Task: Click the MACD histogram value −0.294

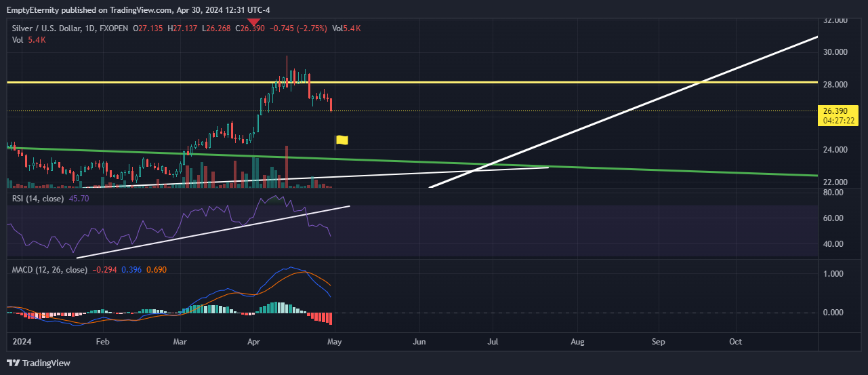Action: [x=104, y=270]
